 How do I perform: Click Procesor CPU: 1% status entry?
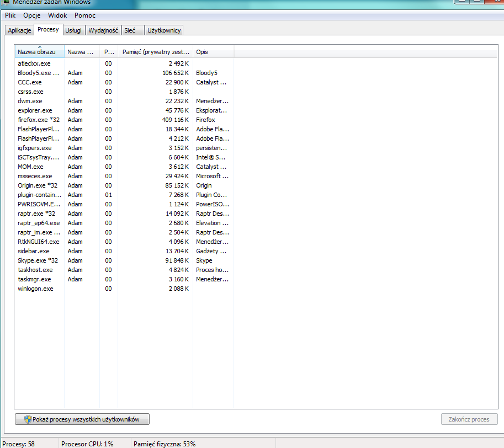[87, 444]
